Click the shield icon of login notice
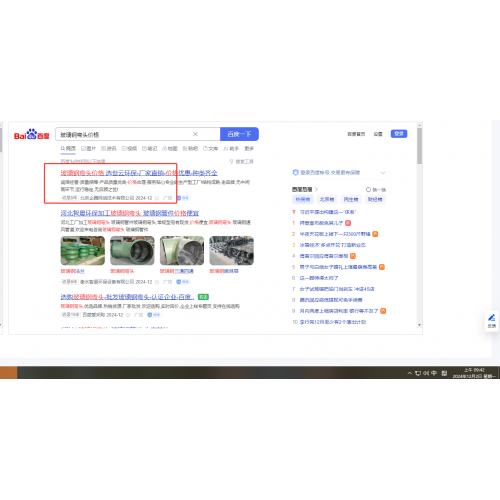500x500 pixels. coord(295,172)
